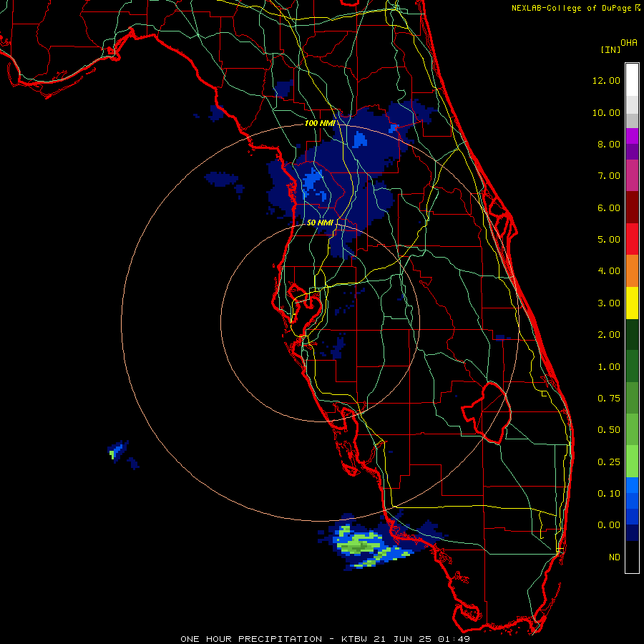The width and height of the screenshot is (644, 644).
Task: Click the 0.75 legend label
Action: pos(608,398)
